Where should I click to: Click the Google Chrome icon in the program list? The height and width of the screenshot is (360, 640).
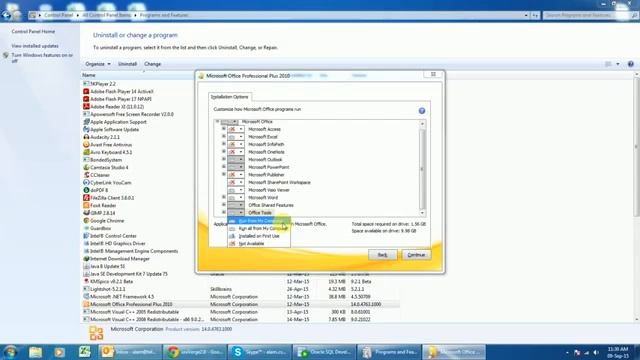[x=86, y=220]
